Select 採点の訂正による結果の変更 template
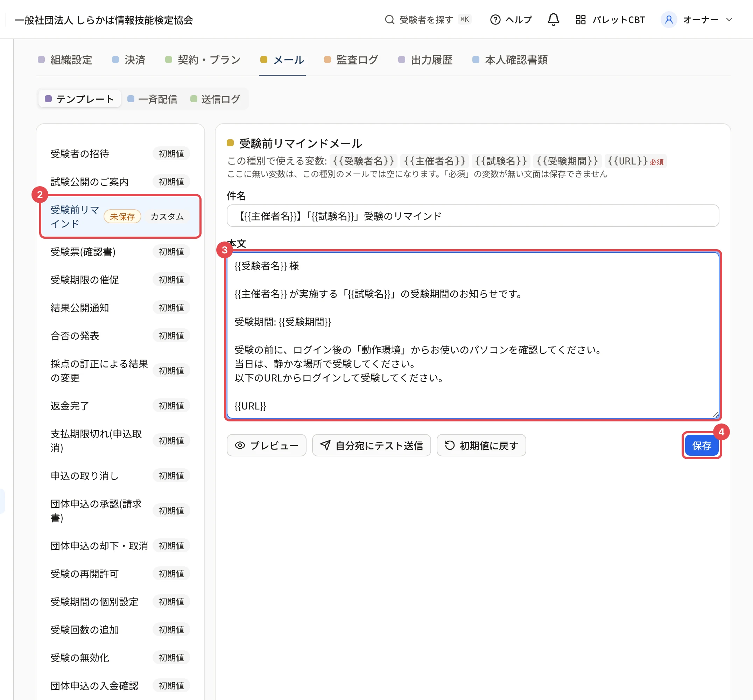The image size is (753, 700). (x=120, y=371)
